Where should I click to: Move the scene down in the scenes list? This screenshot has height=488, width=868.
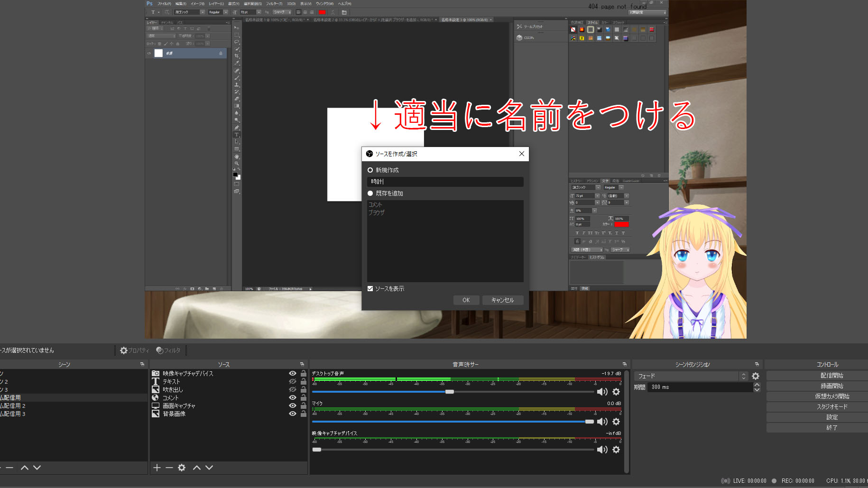click(x=37, y=468)
